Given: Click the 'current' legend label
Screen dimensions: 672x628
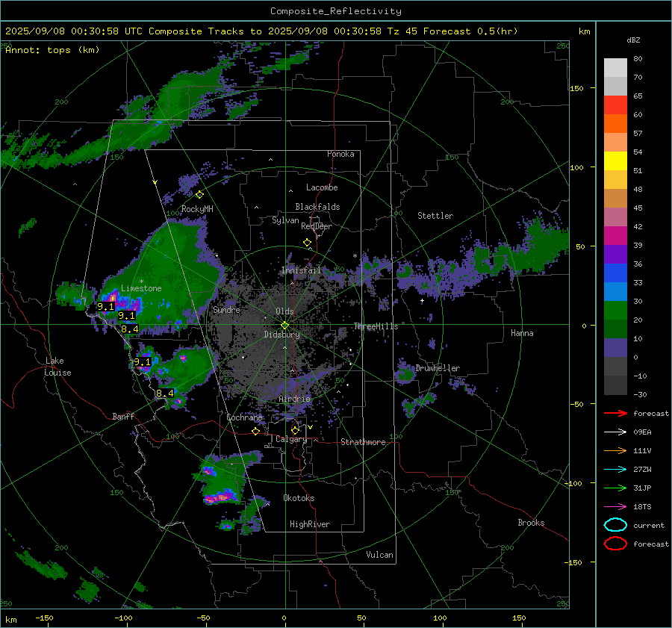Looking at the screenshot, I should 648,525.
